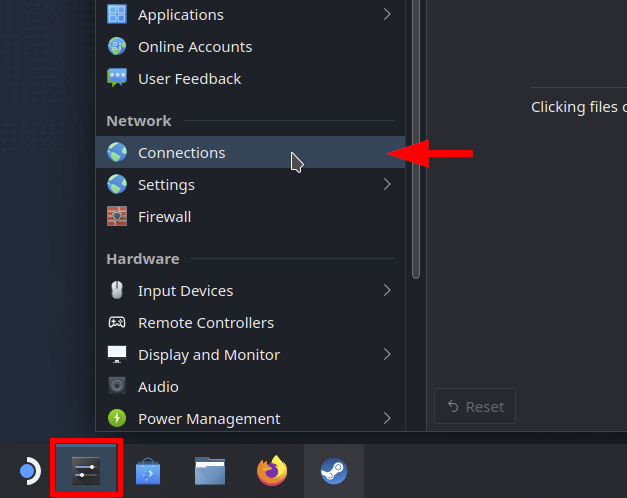
Task: Open Firewall settings
Action: point(250,216)
